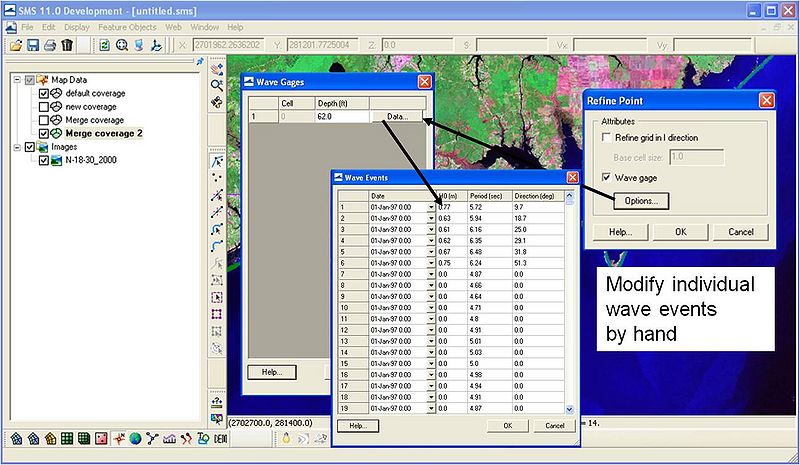The image size is (800, 465).
Task: Select the purple-cornered polygon selection tool
Action: click(217, 314)
